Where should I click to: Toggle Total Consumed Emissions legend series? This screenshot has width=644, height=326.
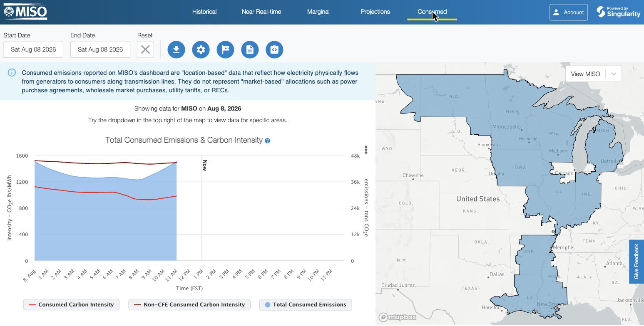point(306,305)
